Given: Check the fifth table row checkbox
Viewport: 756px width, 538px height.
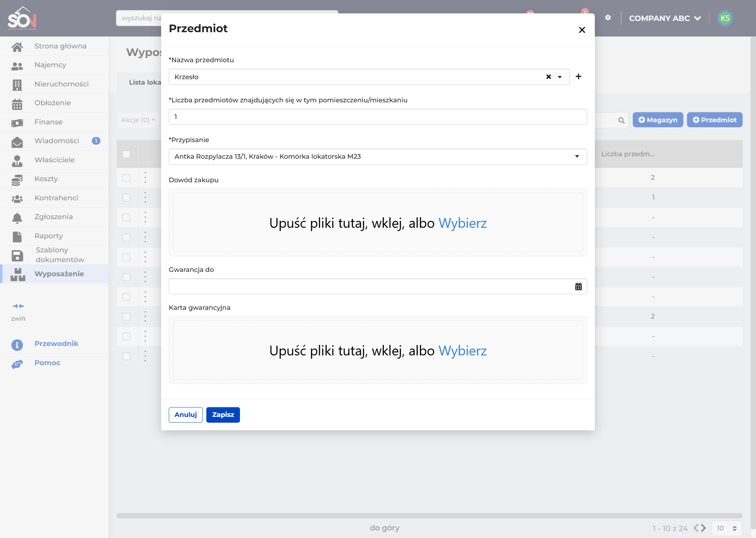Looking at the screenshot, I should [x=126, y=257].
